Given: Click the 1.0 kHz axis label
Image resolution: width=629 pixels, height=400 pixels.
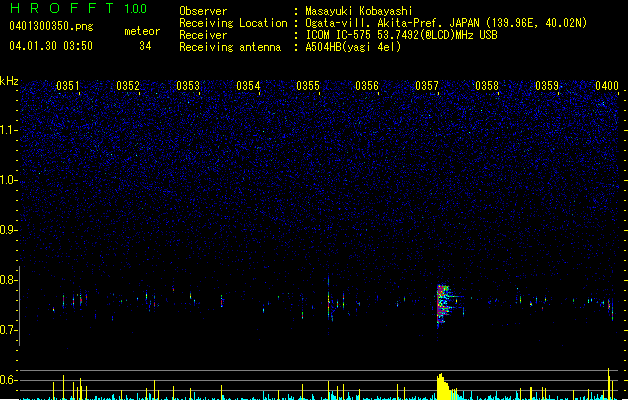Looking at the screenshot, I should pos(8,180).
